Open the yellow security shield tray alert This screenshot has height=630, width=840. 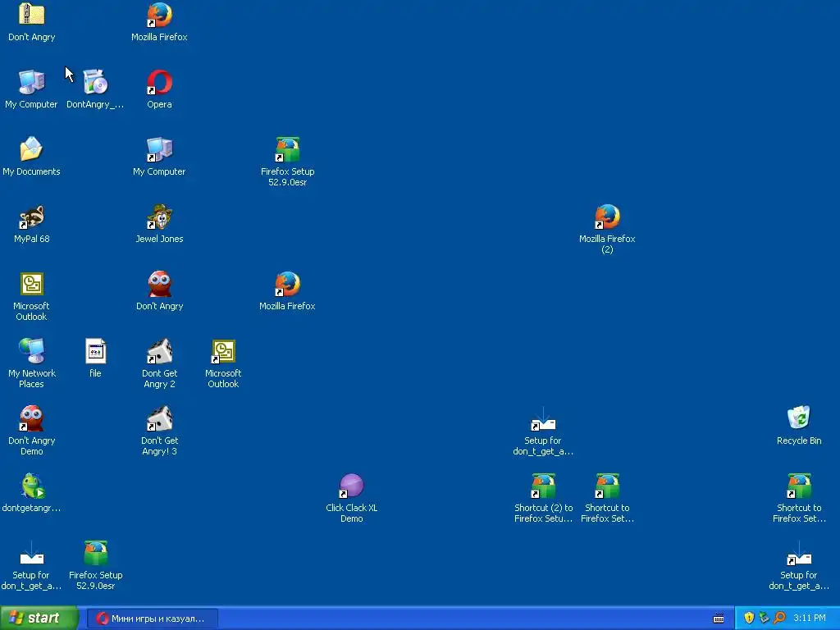(749, 618)
